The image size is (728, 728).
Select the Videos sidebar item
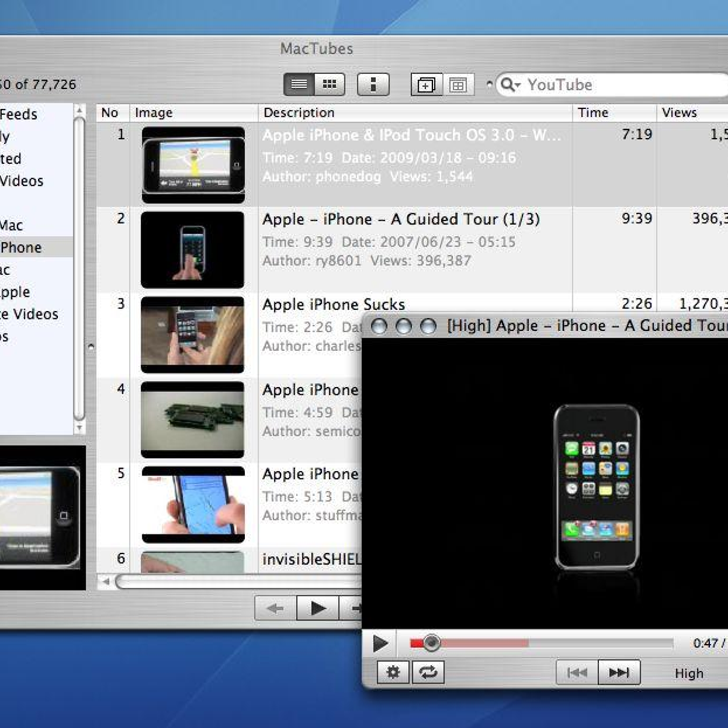point(36,181)
